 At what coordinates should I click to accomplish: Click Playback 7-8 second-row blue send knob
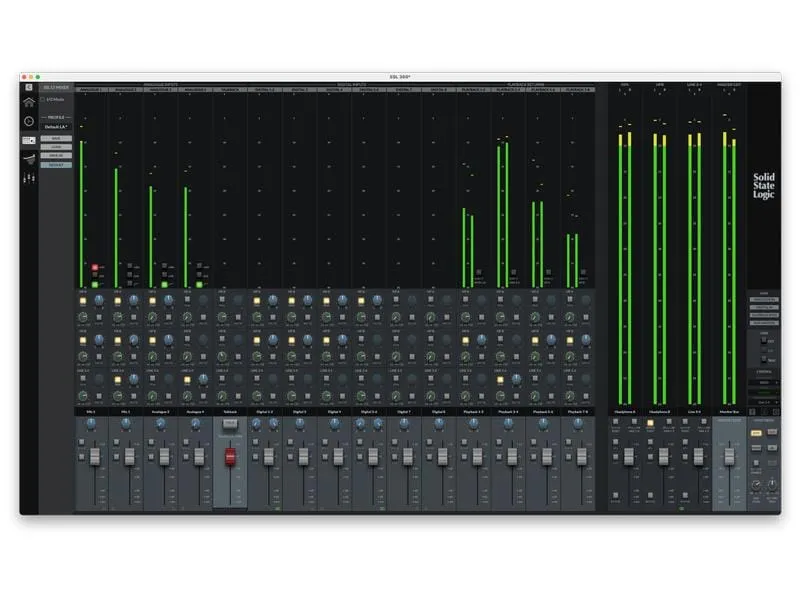[x=586, y=340]
